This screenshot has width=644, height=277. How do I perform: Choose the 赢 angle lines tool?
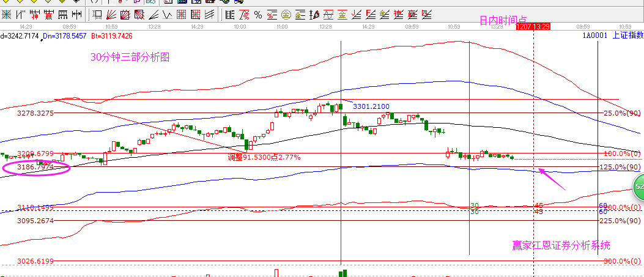point(412,15)
